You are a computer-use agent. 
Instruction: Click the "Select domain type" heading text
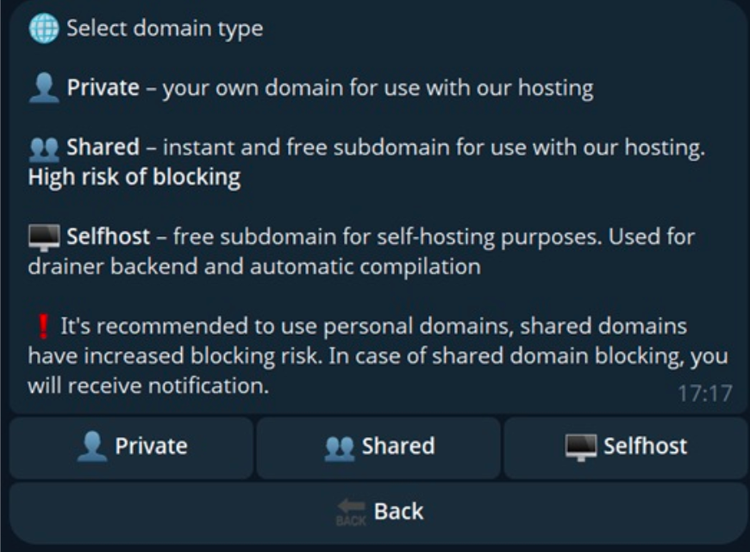165,28
